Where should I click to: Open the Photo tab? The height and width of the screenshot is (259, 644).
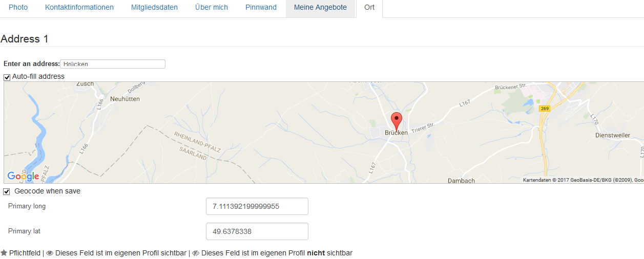[x=18, y=8]
